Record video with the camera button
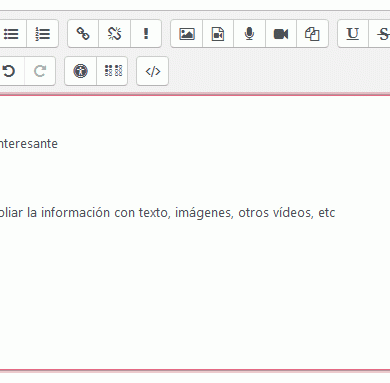This screenshot has width=390, height=383. coord(281,34)
